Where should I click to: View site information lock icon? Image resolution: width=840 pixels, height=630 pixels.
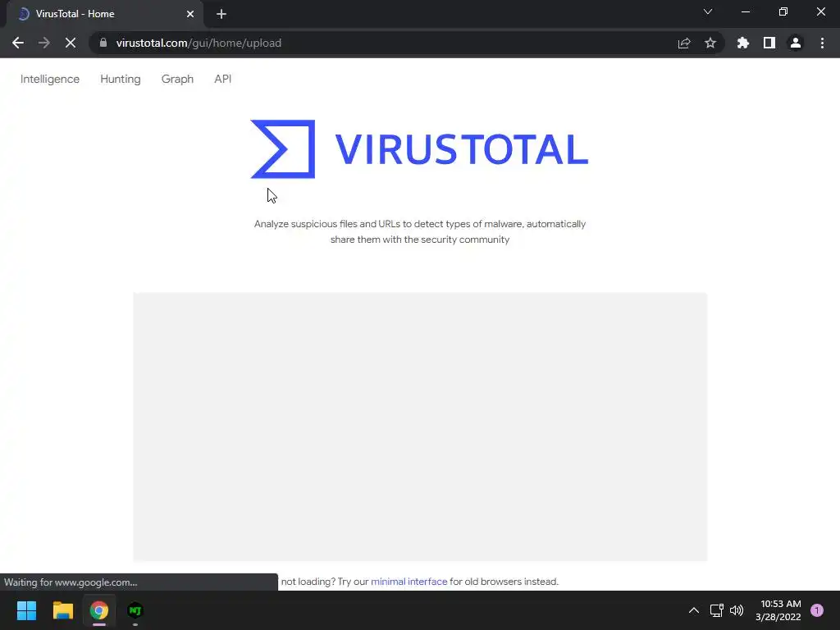[103, 43]
